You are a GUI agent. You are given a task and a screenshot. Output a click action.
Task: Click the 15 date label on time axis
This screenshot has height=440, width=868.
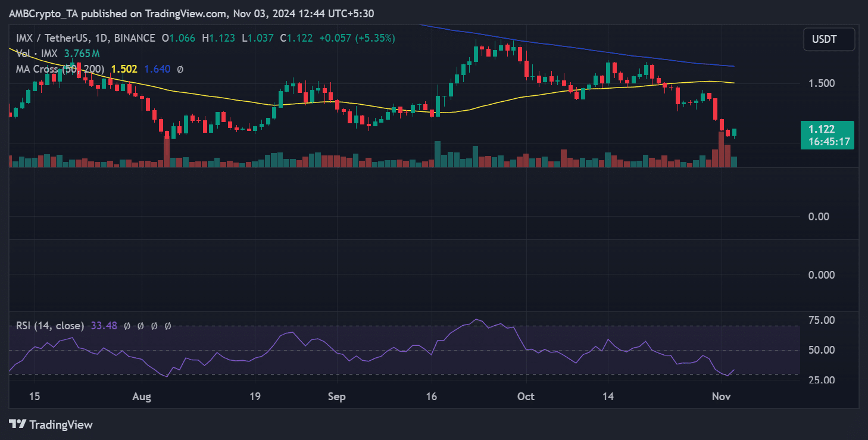tap(33, 397)
